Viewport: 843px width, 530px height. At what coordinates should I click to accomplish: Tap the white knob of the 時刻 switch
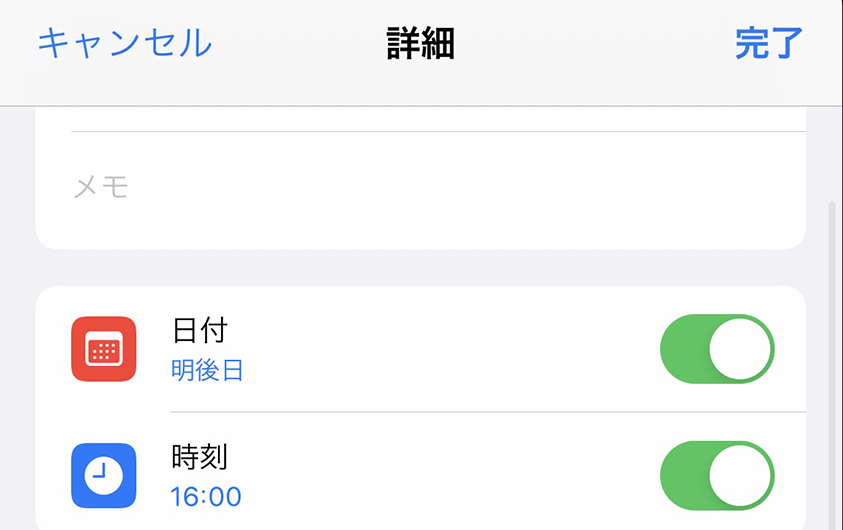[x=740, y=476]
